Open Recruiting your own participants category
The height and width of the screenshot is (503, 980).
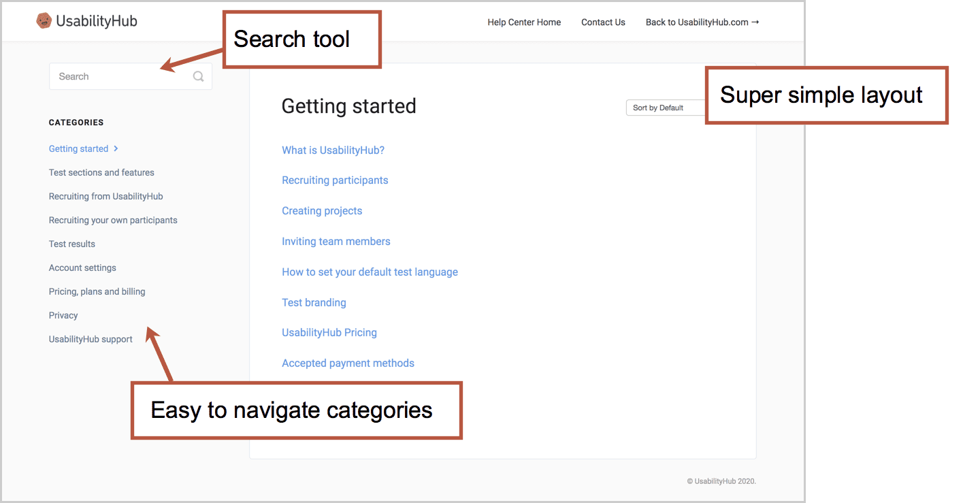click(x=113, y=220)
